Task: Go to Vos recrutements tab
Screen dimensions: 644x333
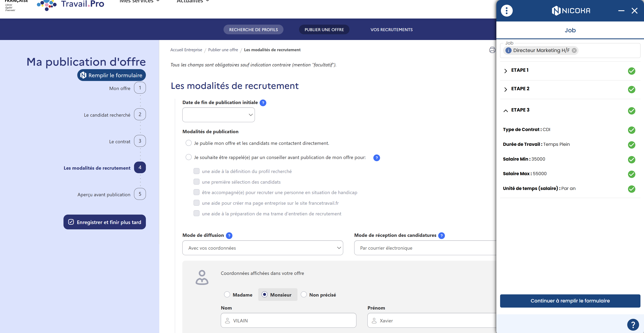Action: (391, 30)
